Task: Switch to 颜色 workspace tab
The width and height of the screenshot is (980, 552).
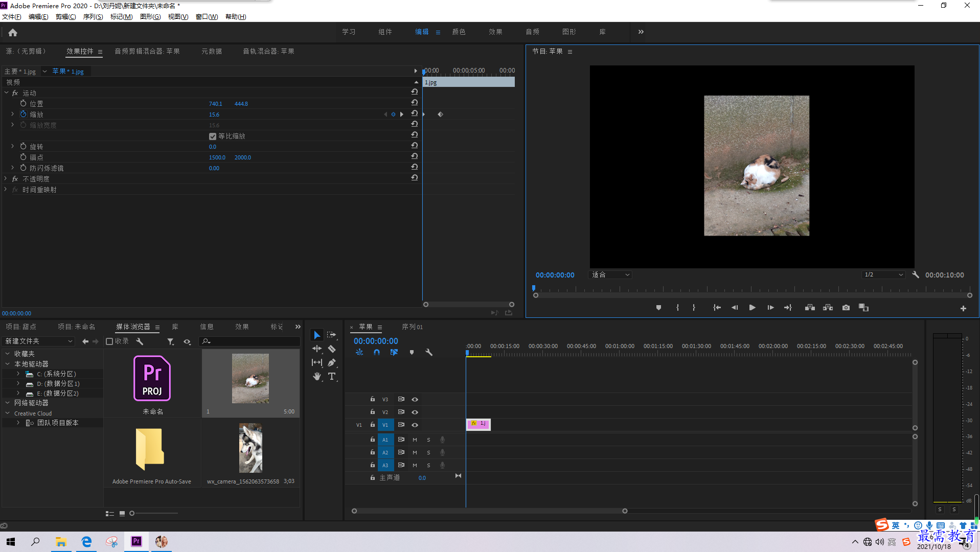Action: pos(459,32)
